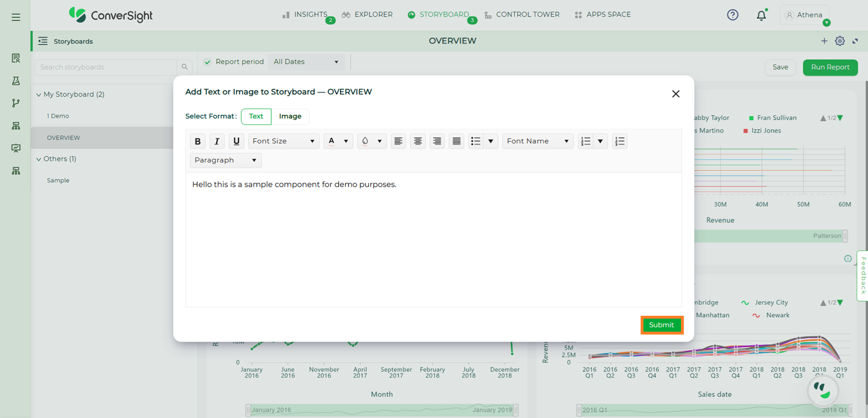Submit the text component
This screenshot has width=868, height=418.
662,325
